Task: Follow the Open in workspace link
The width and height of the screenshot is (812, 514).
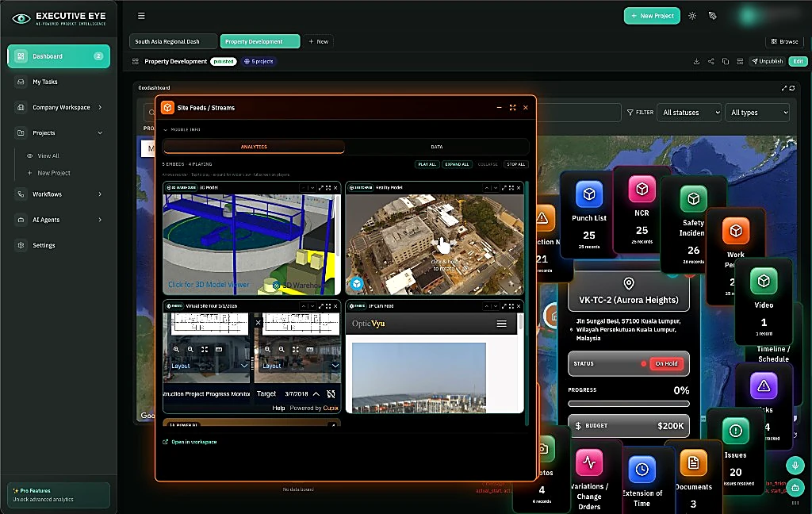Action: pos(190,442)
